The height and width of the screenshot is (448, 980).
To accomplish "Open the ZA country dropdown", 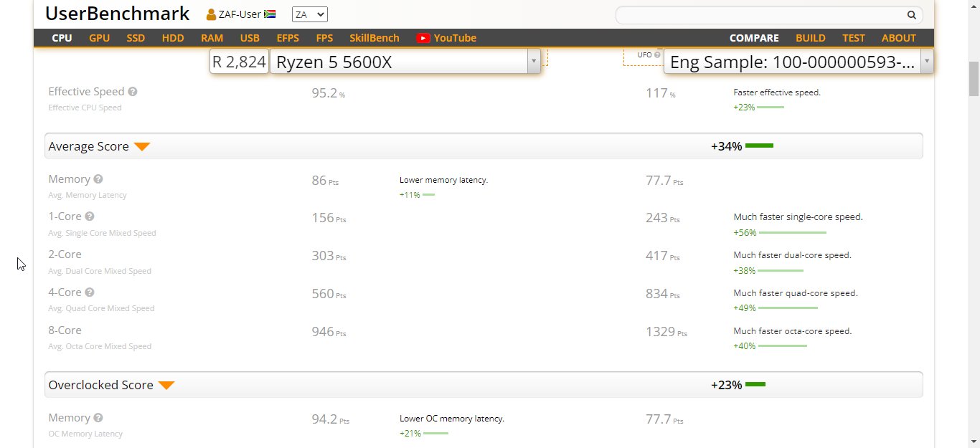I will [x=310, y=14].
